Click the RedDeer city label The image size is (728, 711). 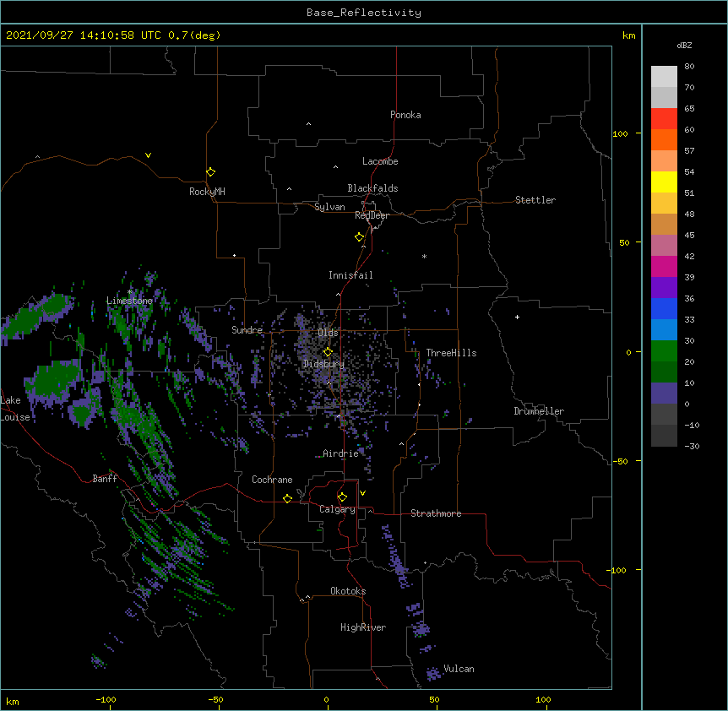[x=372, y=215]
